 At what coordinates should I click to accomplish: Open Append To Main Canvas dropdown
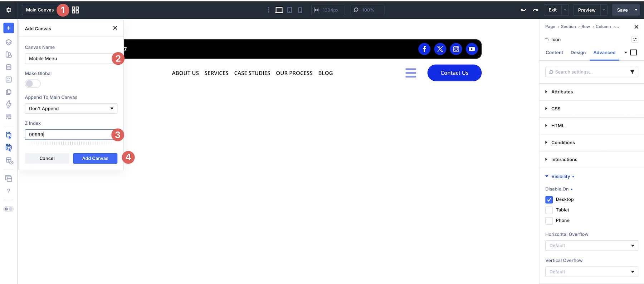(x=71, y=109)
